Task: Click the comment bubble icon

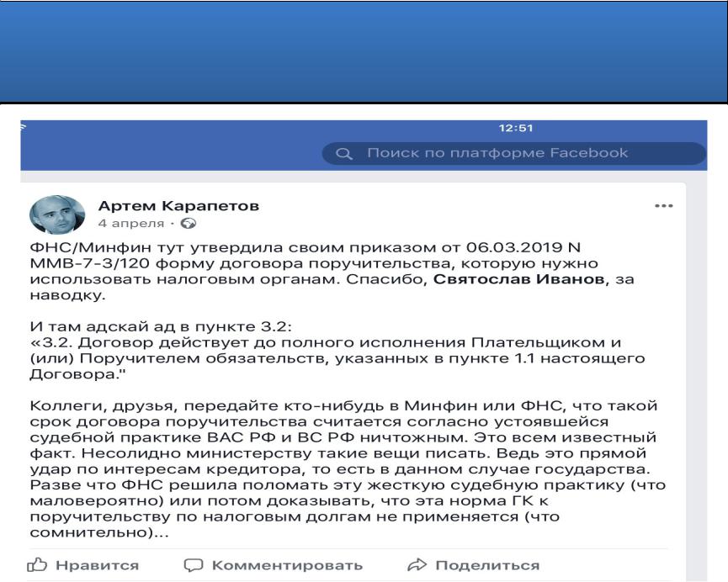Action: click(194, 565)
